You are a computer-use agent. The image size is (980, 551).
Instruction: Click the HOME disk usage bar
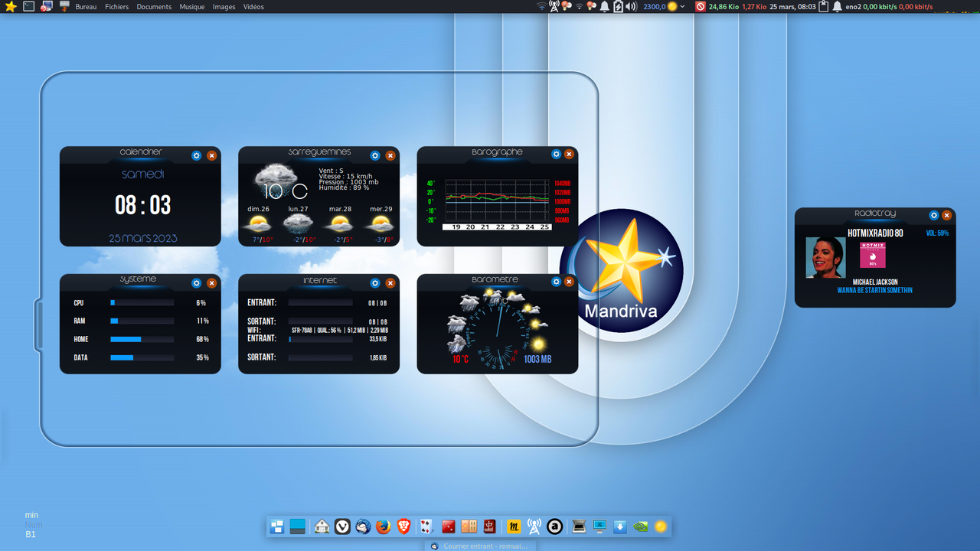142,339
